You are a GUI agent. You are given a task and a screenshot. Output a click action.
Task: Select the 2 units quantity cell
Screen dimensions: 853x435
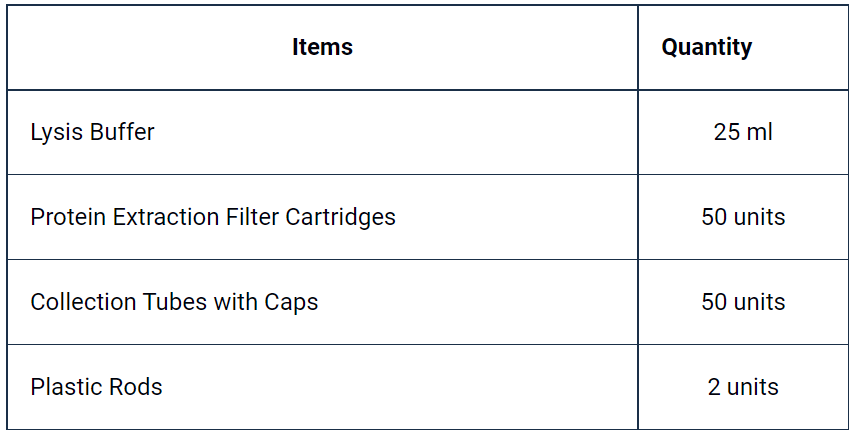[x=743, y=387]
